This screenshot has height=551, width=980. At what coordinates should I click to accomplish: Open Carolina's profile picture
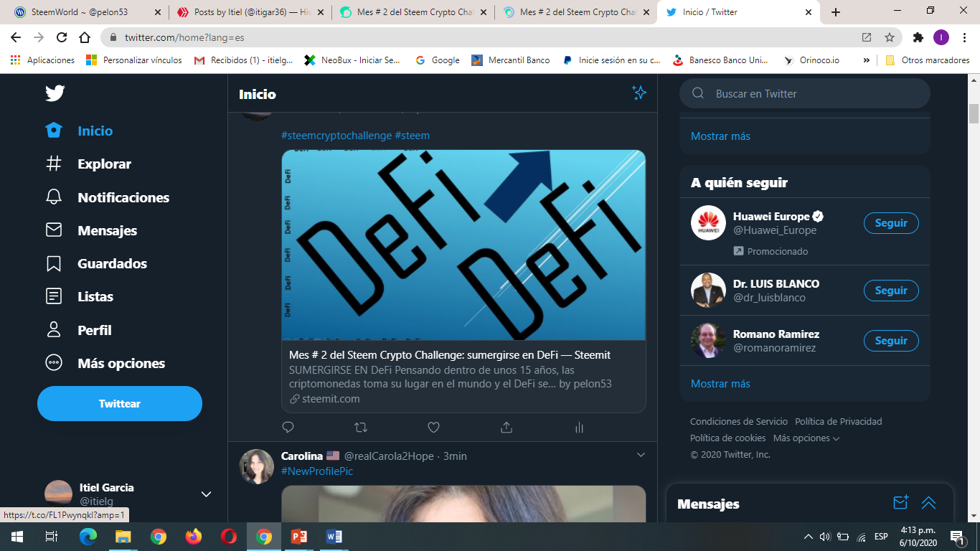[256, 467]
